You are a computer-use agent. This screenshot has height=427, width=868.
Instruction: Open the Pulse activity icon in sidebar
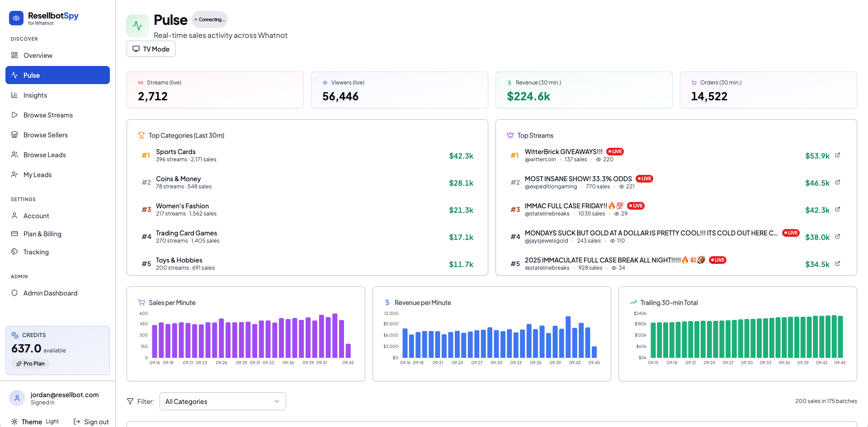[x=15, y=75]
